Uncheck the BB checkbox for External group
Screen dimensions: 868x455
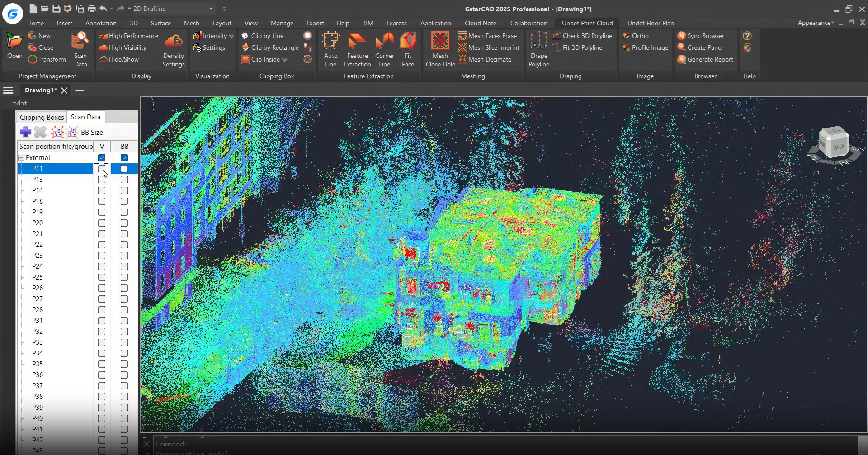(x=123, y=157)
